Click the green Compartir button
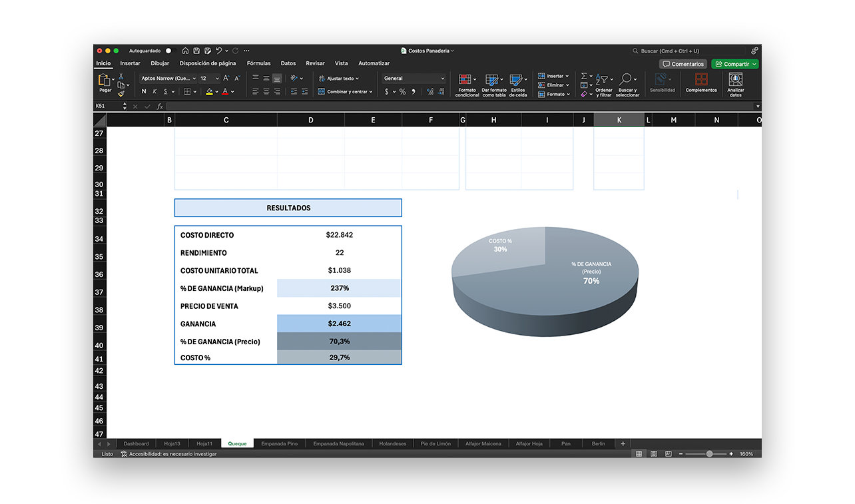The image size is (855, 504). [x=735, y=64]
